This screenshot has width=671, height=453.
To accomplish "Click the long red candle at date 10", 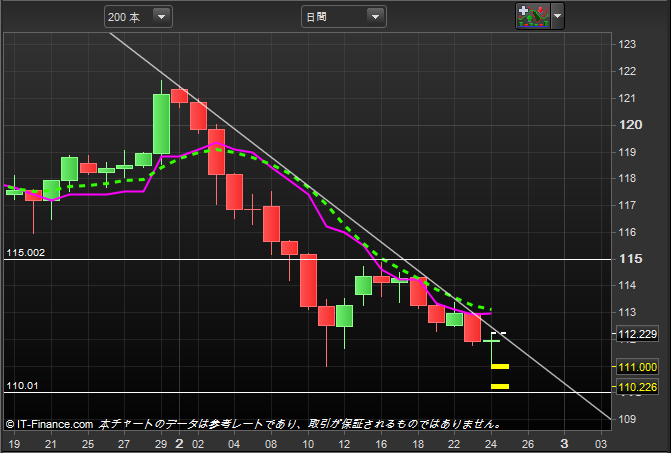I will tap(309, 280).
